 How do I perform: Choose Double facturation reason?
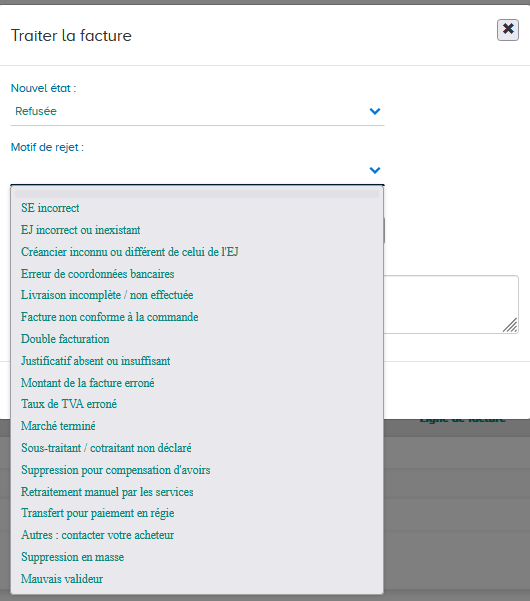point(197,339)
